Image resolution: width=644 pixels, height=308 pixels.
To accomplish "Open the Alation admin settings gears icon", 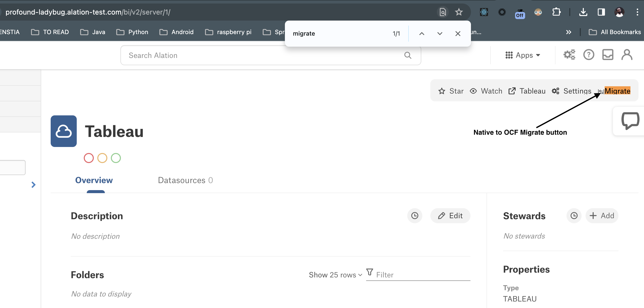I will coord(569,55).
